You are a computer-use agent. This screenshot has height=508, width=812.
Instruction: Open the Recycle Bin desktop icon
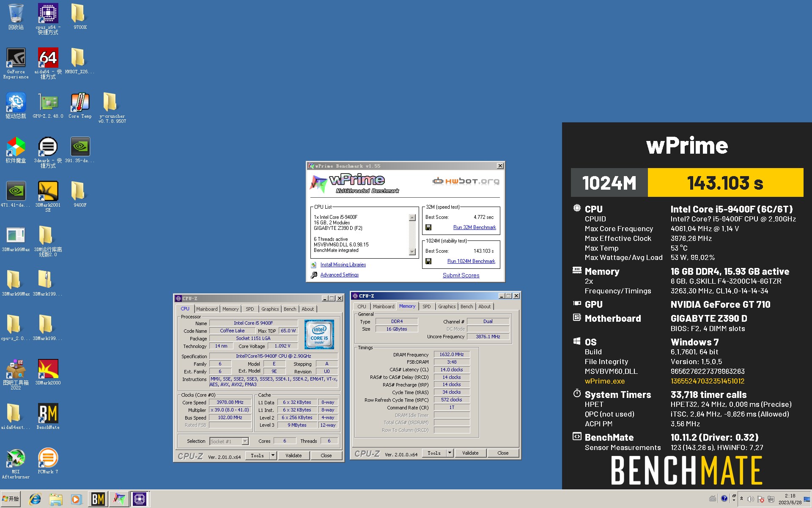point(16,17)
